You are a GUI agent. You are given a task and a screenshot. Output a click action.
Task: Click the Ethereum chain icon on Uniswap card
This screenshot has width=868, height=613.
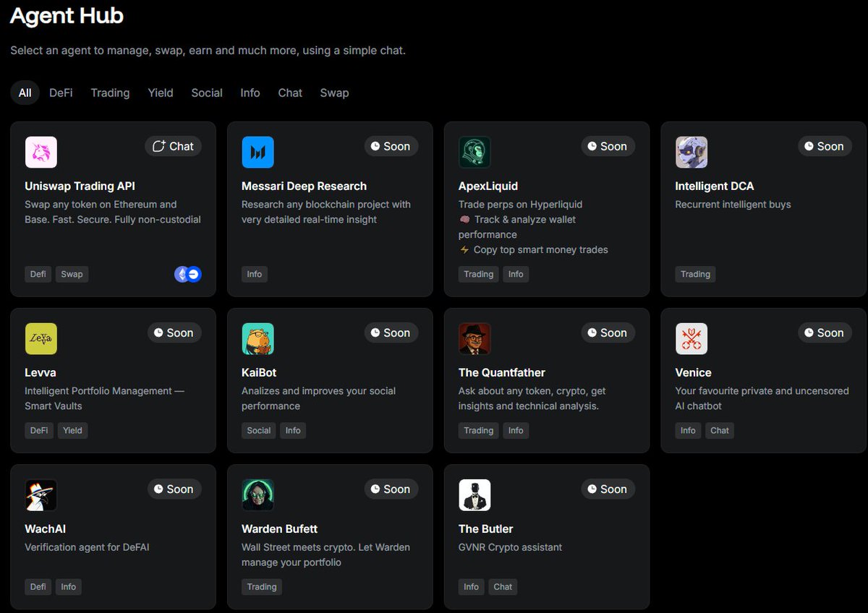182,274
